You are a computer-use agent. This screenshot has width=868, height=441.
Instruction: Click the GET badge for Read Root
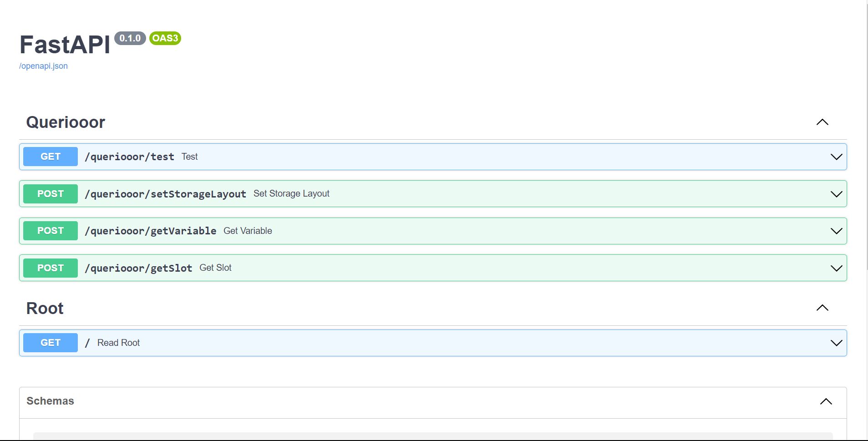[x=51, y=343]
